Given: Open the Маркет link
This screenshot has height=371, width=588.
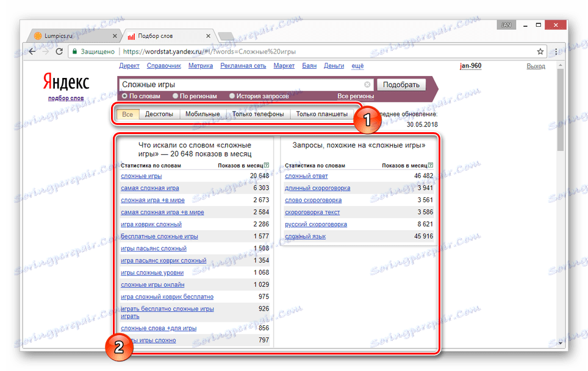Looking at the screenshot, I should click(284, 66).
